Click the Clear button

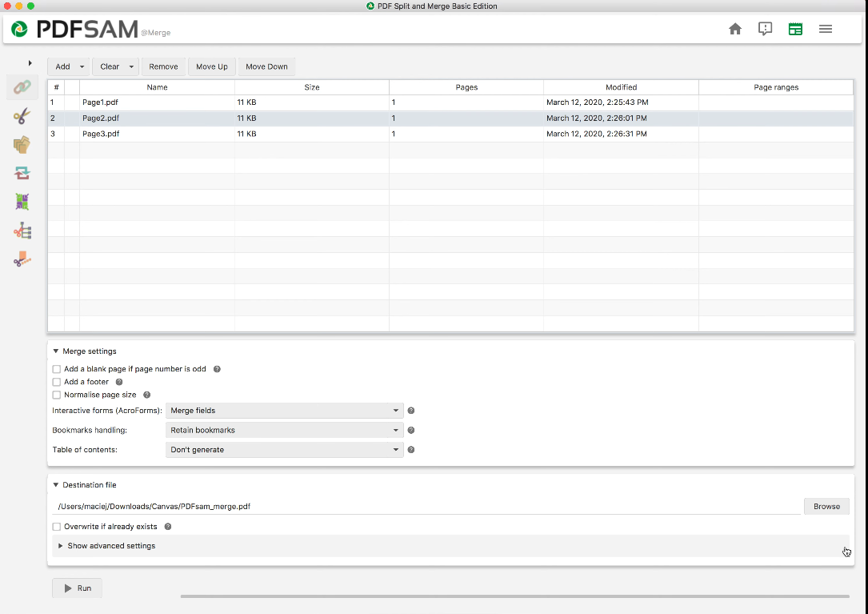[110, 66]
